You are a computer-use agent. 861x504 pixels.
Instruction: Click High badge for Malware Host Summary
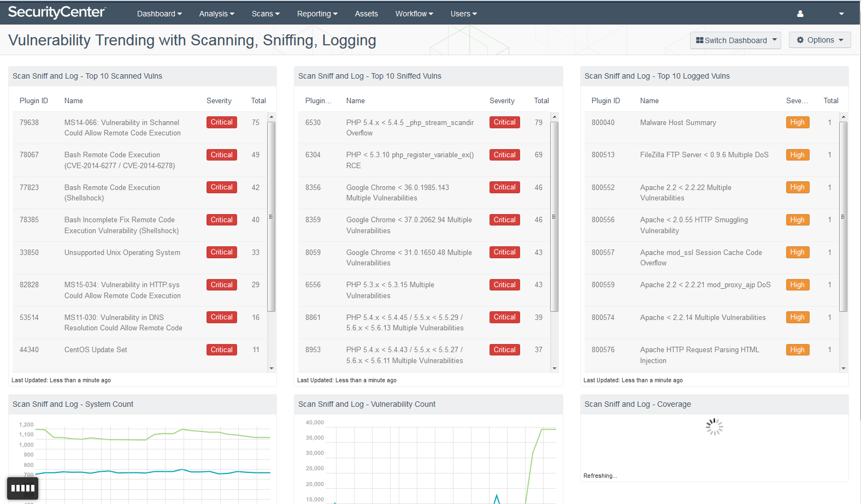[797, 122]
